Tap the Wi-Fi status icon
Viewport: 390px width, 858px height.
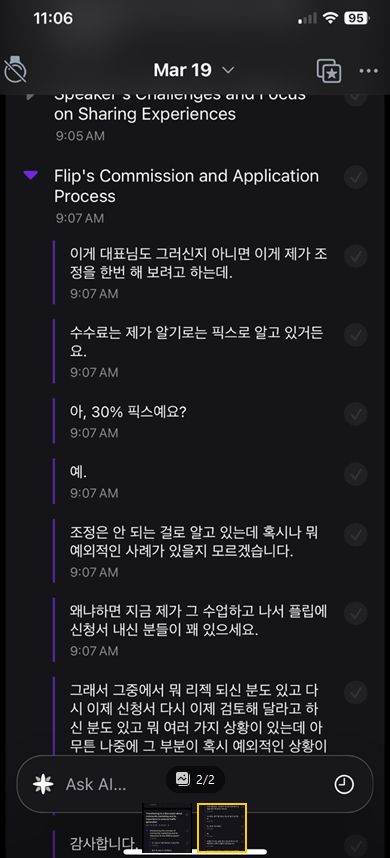(330, 18)
